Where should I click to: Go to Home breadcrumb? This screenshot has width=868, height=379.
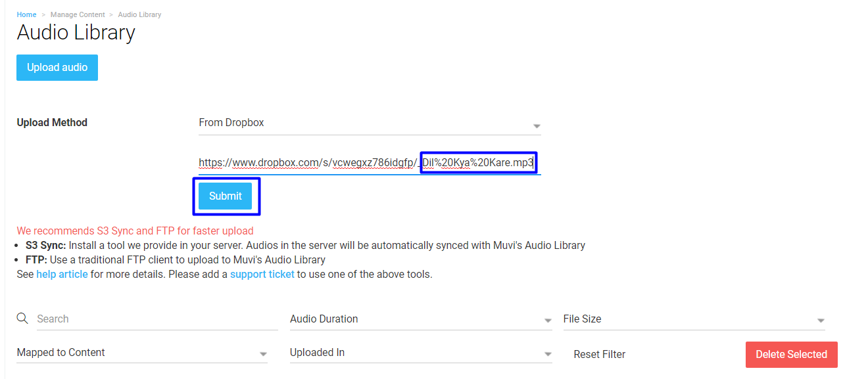tap(26, 14)
